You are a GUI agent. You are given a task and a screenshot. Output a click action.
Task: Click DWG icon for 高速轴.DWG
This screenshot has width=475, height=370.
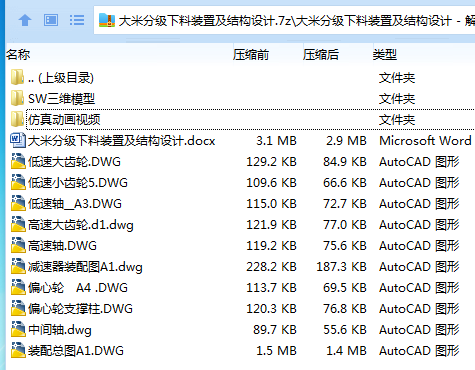(18, 246)
